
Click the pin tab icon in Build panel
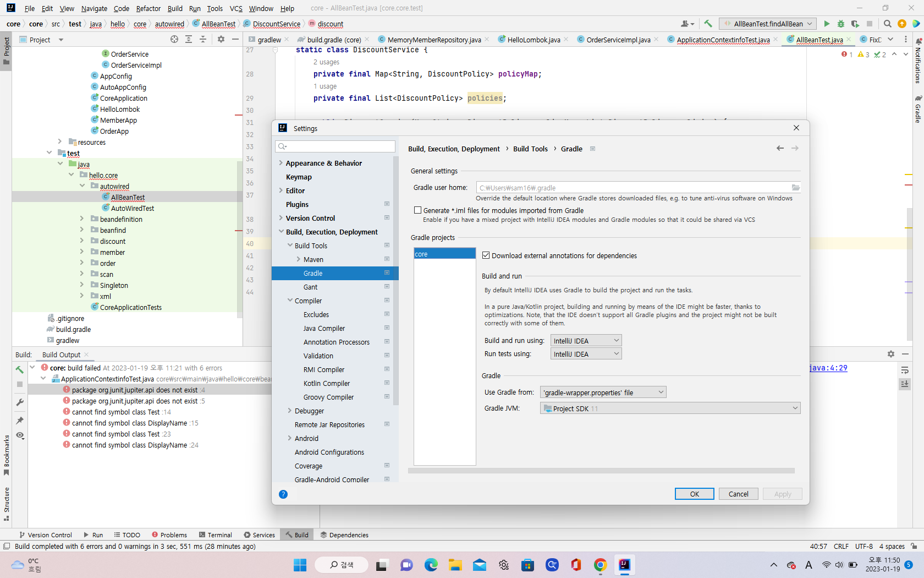click(x=20, y=421)
